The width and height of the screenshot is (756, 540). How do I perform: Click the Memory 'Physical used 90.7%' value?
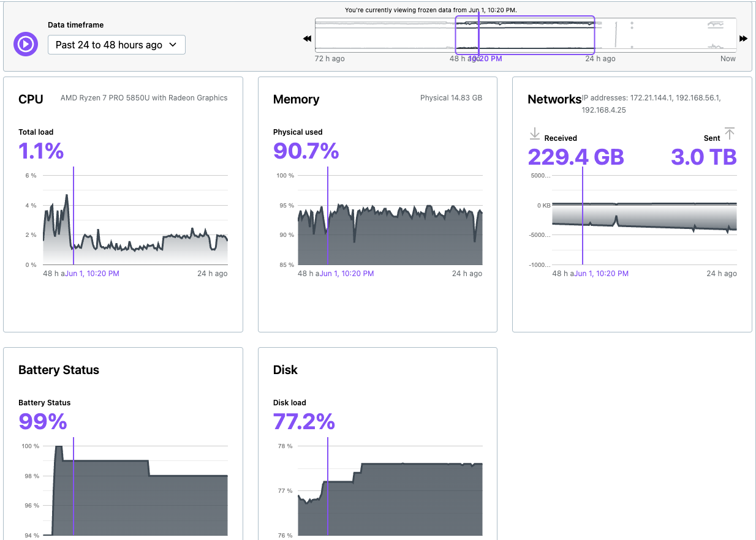click(306, 151)
